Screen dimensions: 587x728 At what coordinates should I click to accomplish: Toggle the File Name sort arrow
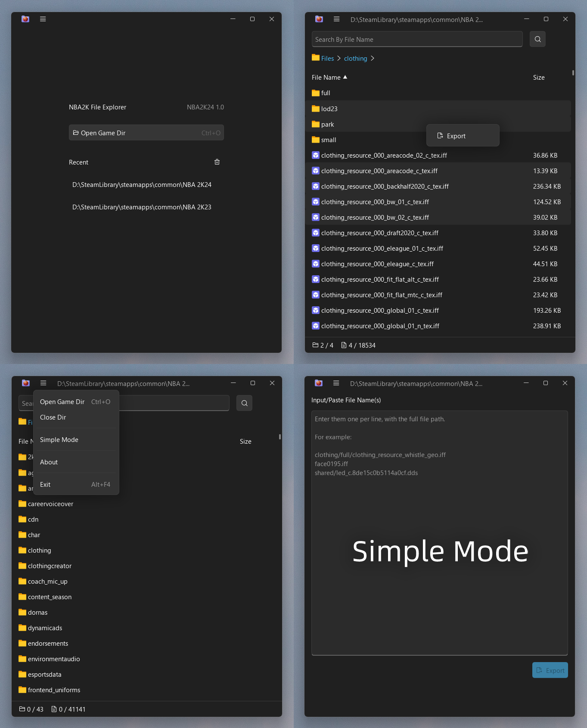pyautogui.click(x=345, y=77)
